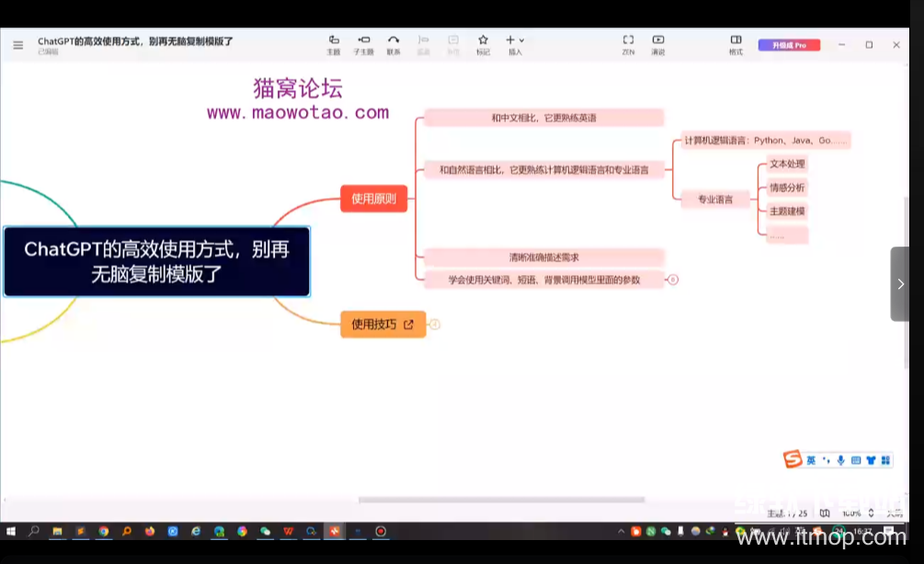Show hidden system tray icons

[621, 532]
